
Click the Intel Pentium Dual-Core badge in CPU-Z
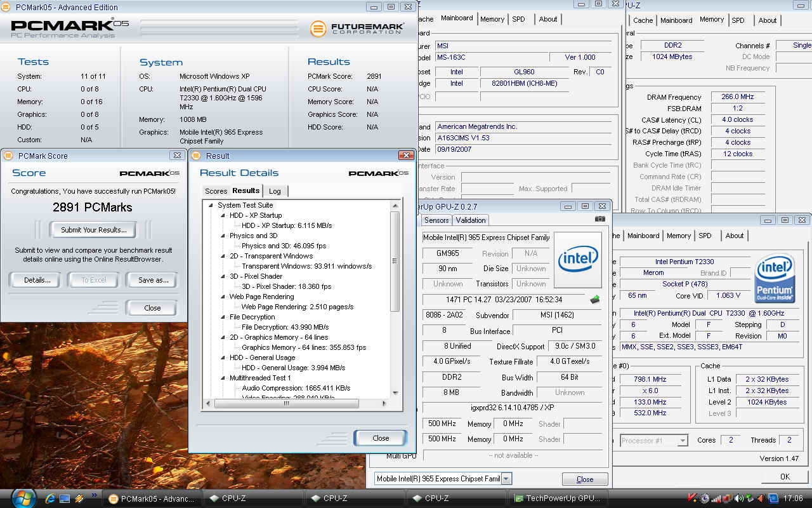pyautogui.click(x=775, y=278)
